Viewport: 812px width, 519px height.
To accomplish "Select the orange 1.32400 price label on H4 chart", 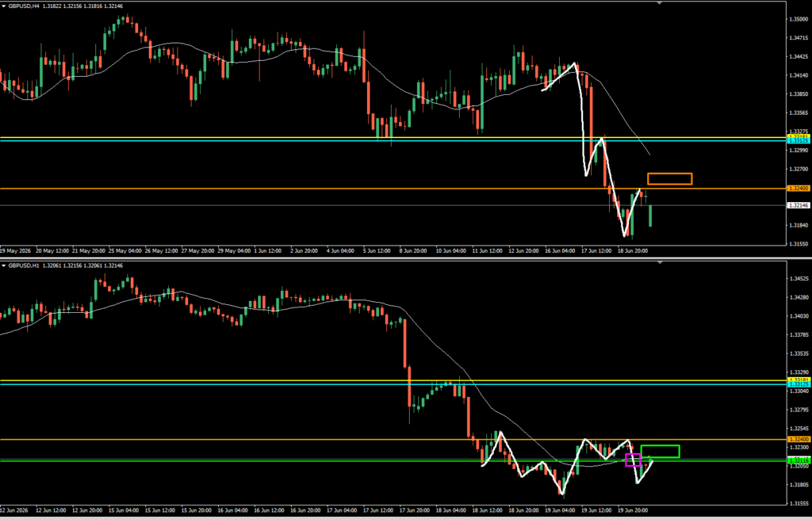I will point(798,189).
